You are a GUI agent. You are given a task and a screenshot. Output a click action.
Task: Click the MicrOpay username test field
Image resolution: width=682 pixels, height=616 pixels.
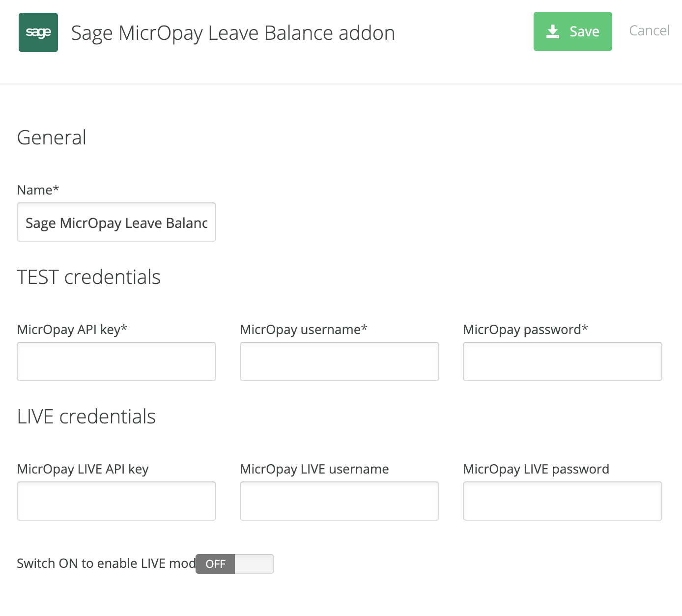[340, 362]
